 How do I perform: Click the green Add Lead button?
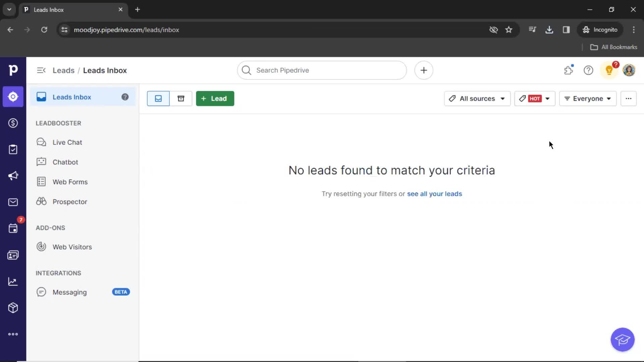215,98
